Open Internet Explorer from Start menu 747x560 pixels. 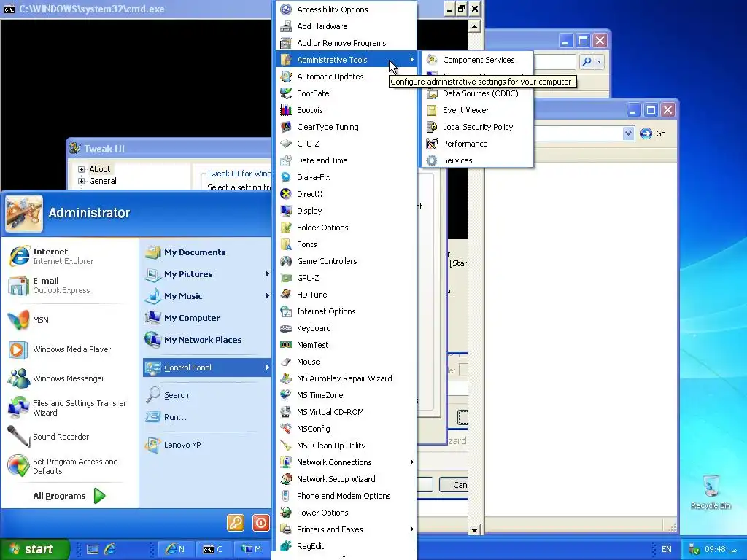pos(69,256)
